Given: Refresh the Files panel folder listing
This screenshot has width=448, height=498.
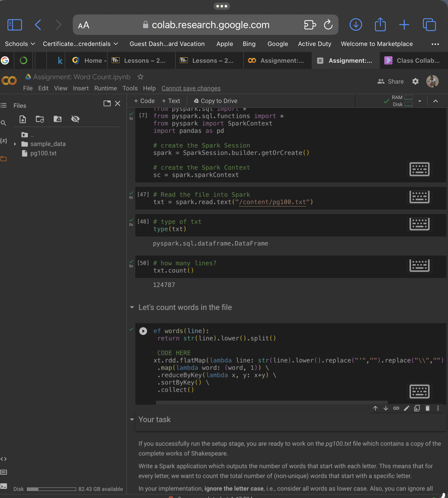Looking at the screenshot, I should pyautogui.click(x=40, y=119).
